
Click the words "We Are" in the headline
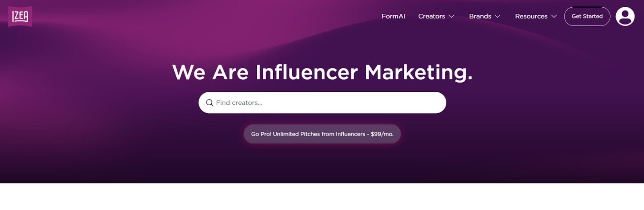[x=210, y=73]
